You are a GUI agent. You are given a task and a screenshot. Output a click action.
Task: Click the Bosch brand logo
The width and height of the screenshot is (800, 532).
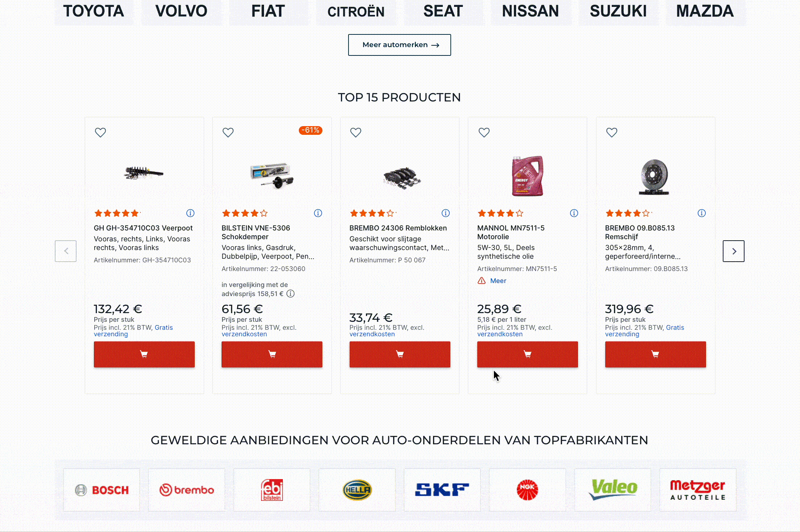pos(102,490)
